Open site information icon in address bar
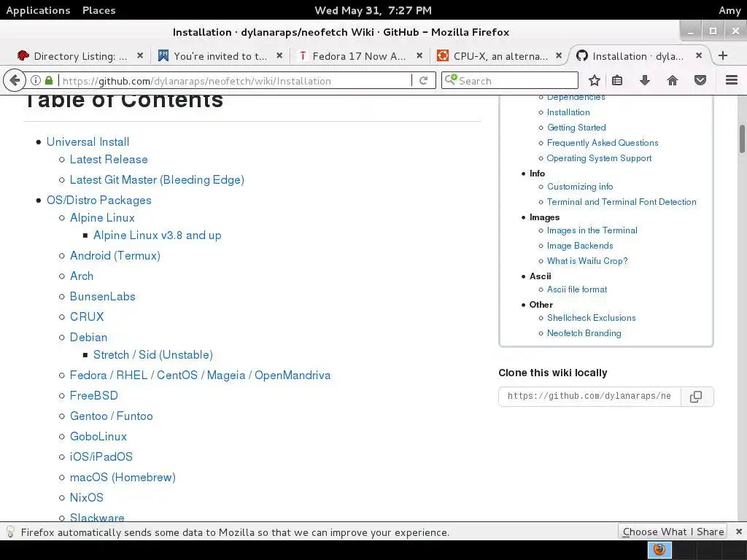The image size is (747, 560). (x=36, y=80)
